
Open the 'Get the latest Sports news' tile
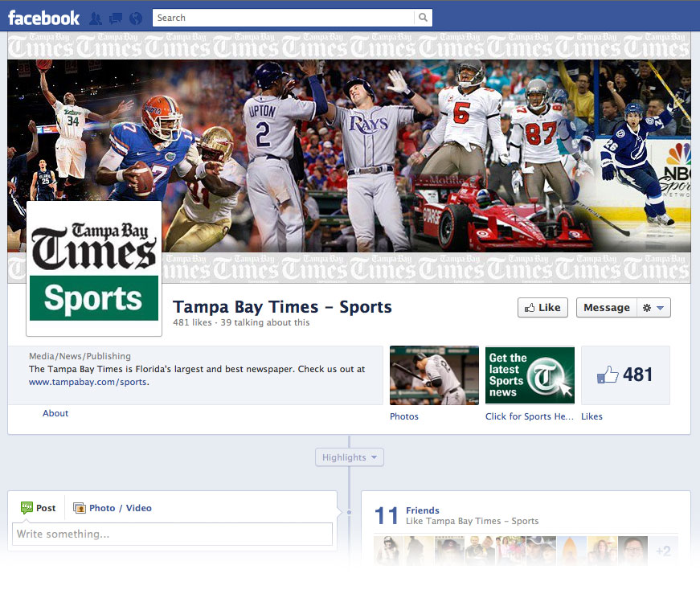[530, 375]
